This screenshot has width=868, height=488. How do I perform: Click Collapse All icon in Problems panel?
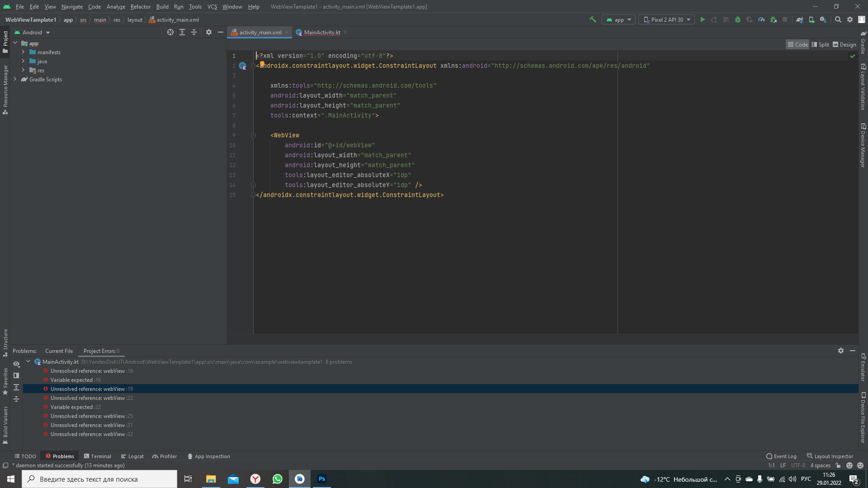[16, 399]
